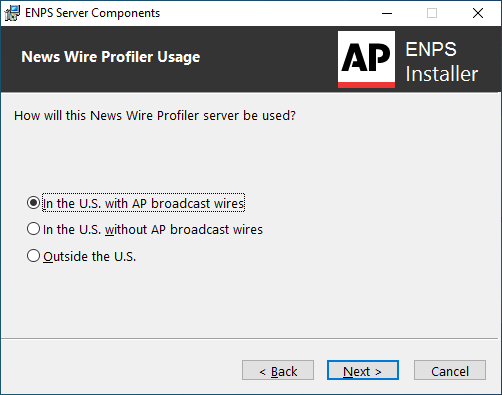Cancel the installation

pos(450,370)
